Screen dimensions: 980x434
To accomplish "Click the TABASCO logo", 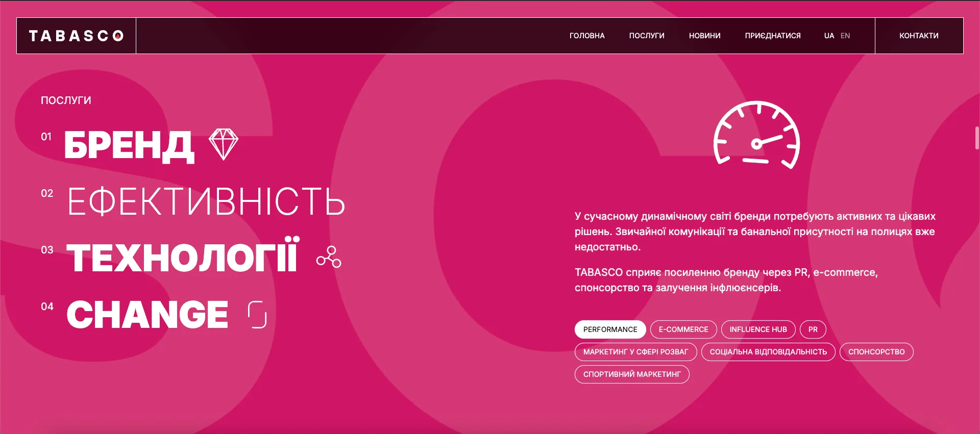I will pyautogui.click(x=76, y=36).
